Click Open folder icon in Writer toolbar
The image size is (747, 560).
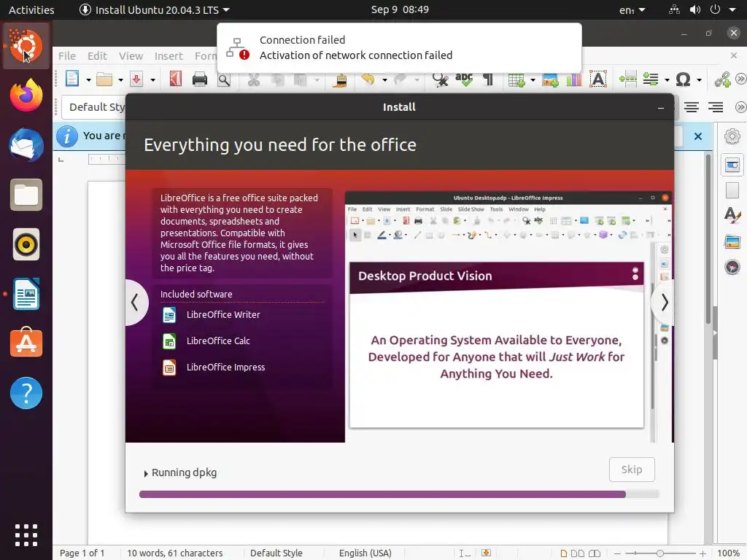[x=104, y=79]
